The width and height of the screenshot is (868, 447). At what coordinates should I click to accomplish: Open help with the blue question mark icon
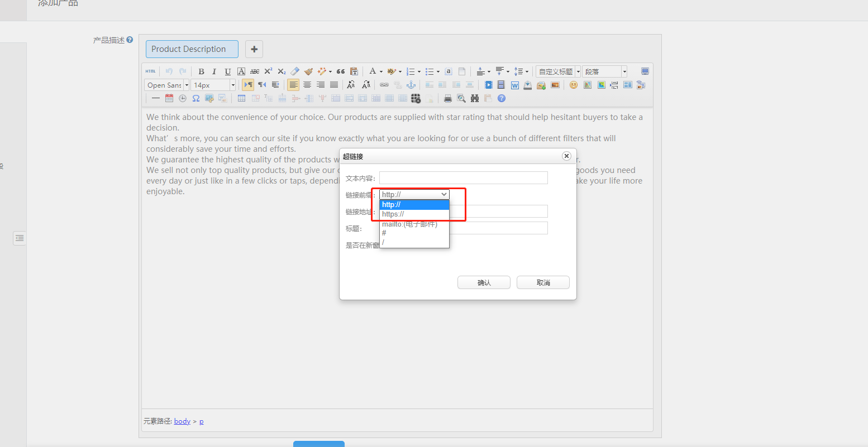(x=502, y=98)
